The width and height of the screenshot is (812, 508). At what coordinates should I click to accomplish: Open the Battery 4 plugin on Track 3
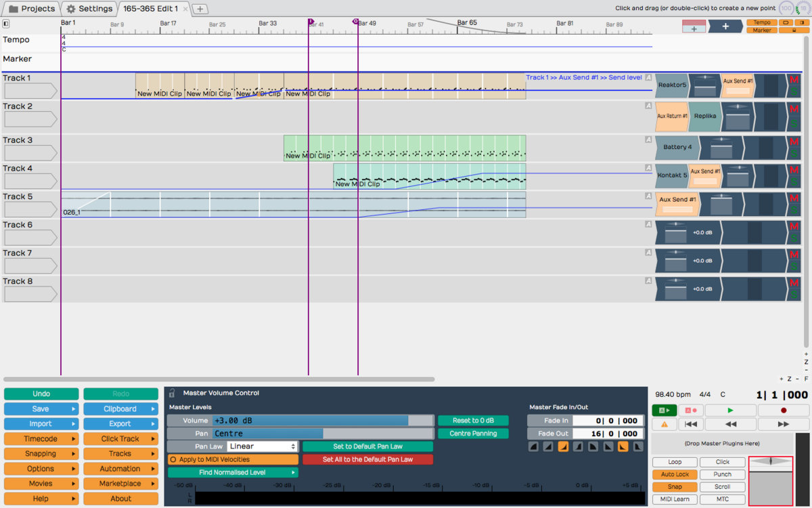[x=677, y=148]
